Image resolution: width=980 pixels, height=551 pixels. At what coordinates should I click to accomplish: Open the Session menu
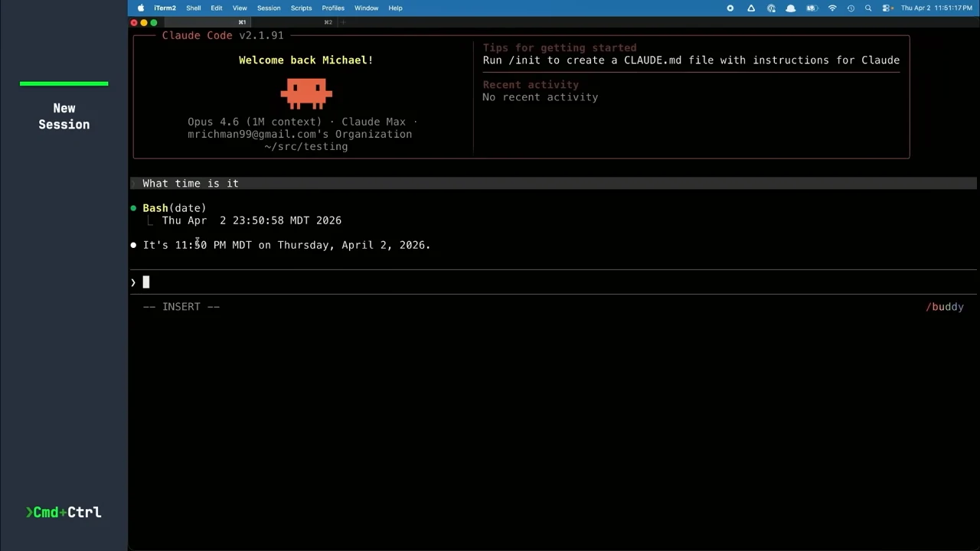pos(269,8)
